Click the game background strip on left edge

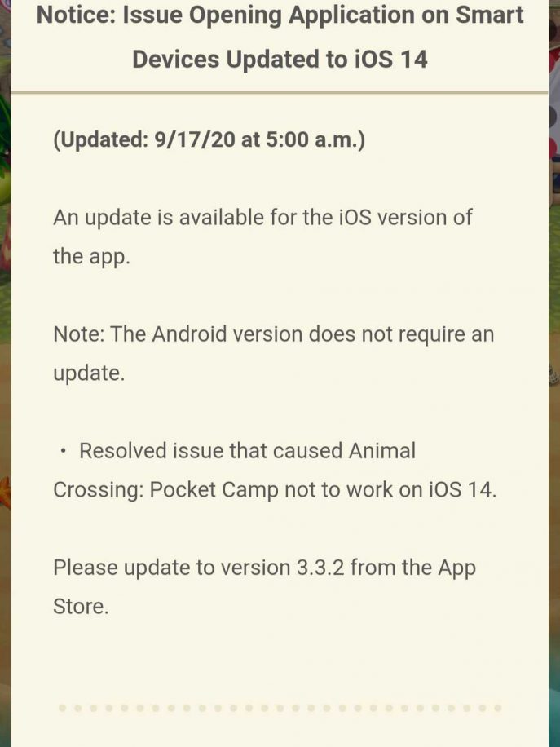(x=5, y=373)
